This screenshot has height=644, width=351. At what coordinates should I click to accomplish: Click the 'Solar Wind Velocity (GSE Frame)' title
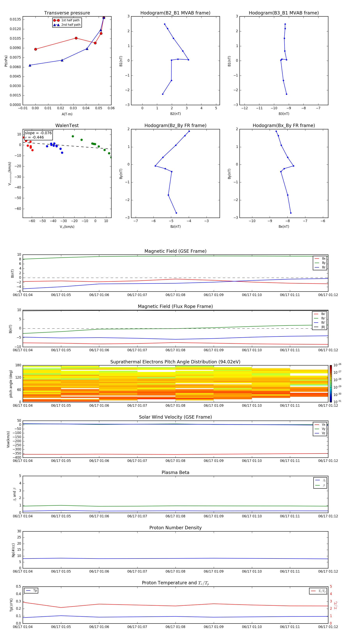tap(175, 417)
